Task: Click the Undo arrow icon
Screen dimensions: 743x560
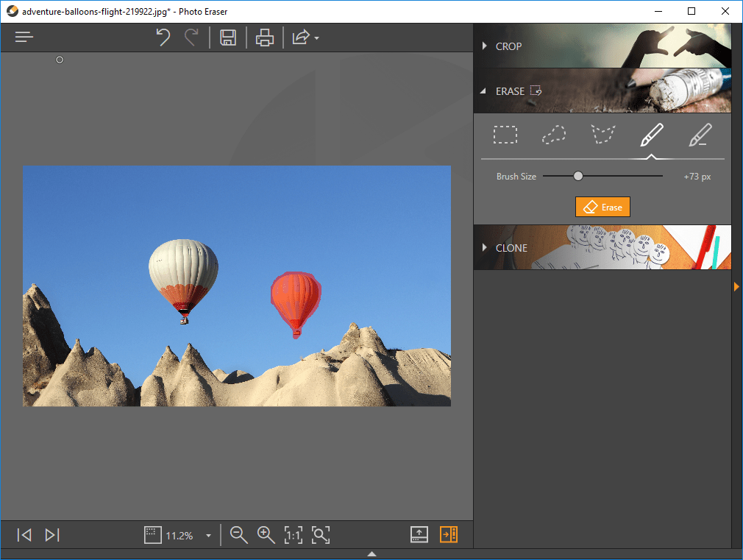Action: [x=163, y=38]
